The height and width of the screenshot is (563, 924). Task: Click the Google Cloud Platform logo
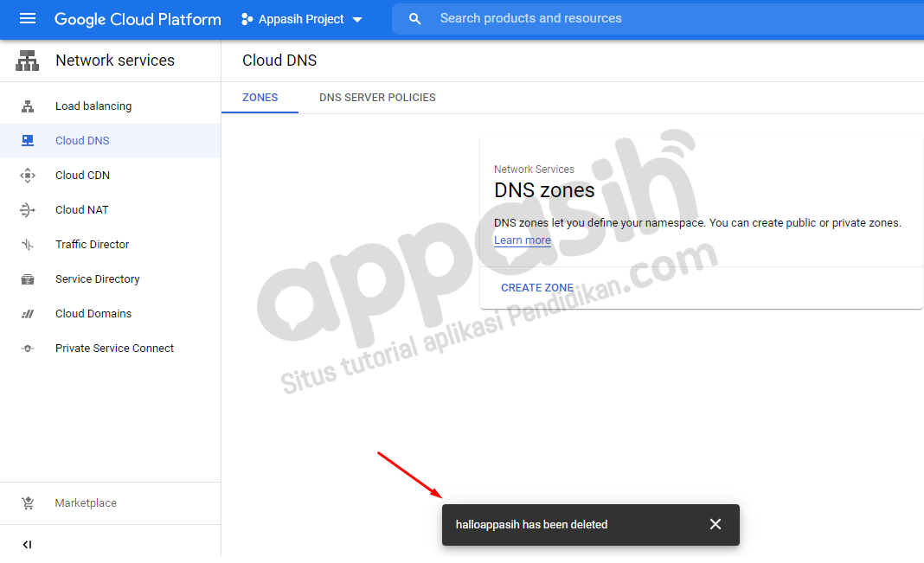click(138, 19)
